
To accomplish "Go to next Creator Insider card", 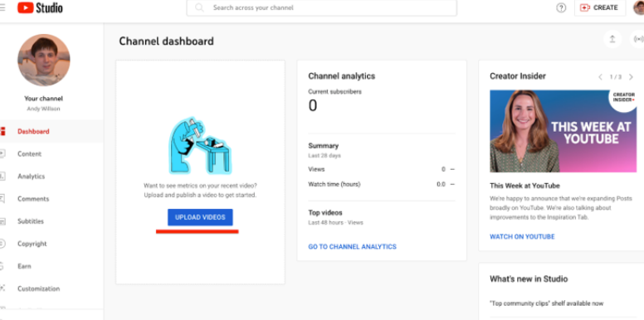I will point(631,77).
